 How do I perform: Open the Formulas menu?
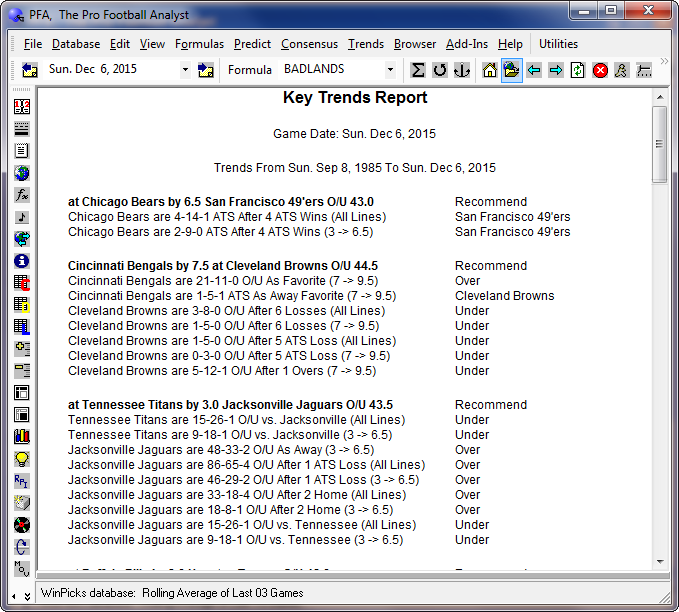click(x=199, y=44)
